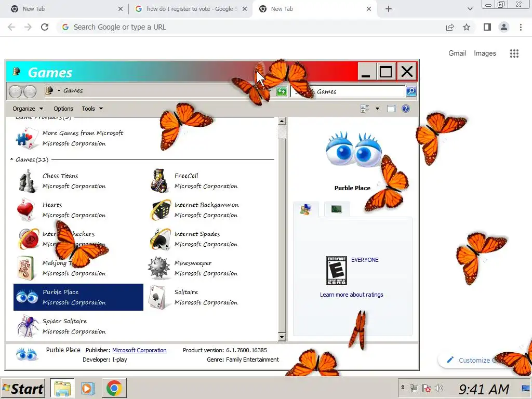Select the Hearts game icon
532x399 pixels.
pos(26,210)
